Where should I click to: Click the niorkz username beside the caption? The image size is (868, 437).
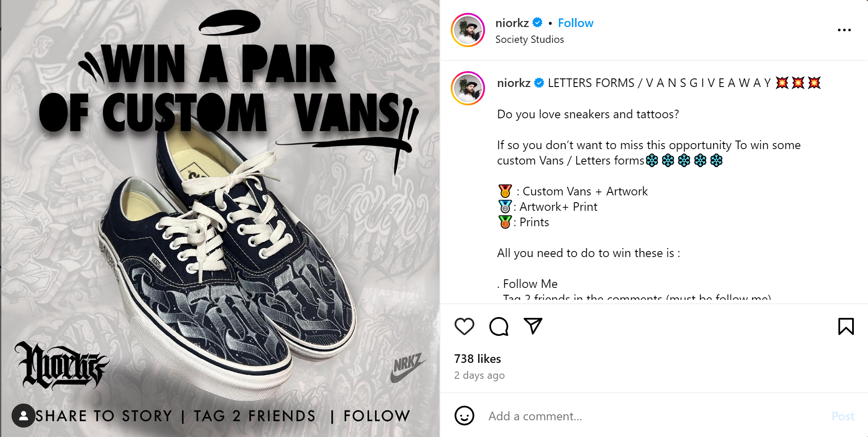click(x=513, y=83)
